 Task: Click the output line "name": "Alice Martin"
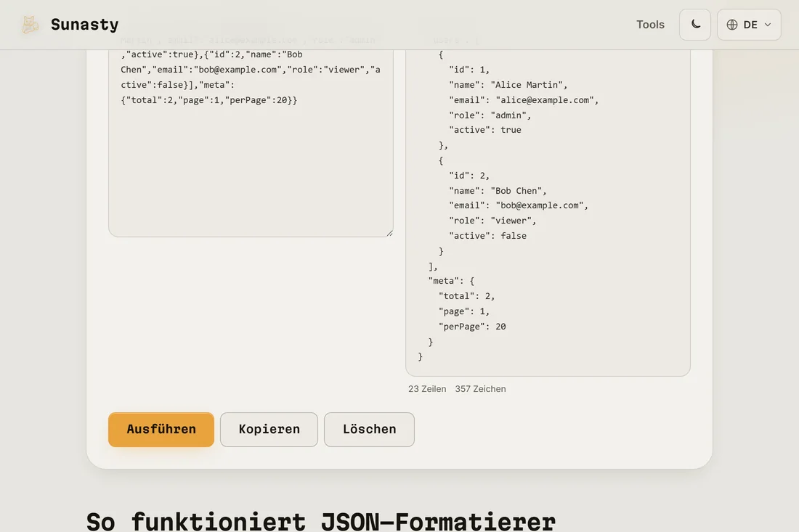(x=508, y=84)
